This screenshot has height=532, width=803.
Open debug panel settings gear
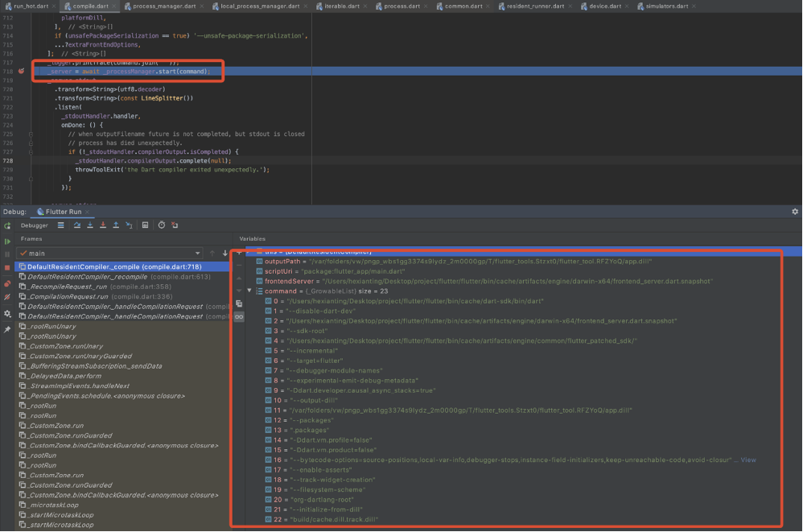[x=7, y=313]
